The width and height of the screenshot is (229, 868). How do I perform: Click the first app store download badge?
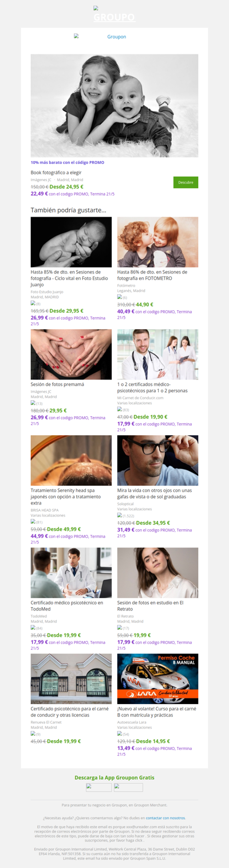99,787
